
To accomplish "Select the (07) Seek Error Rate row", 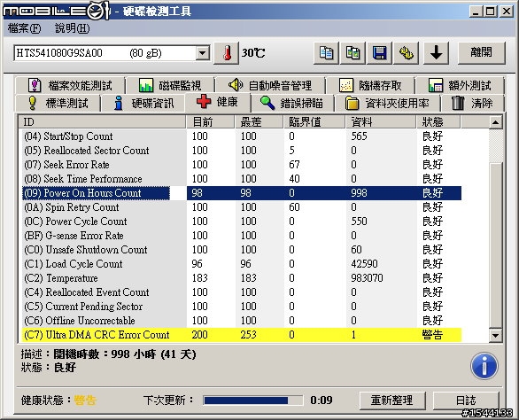I will point(242,165).
